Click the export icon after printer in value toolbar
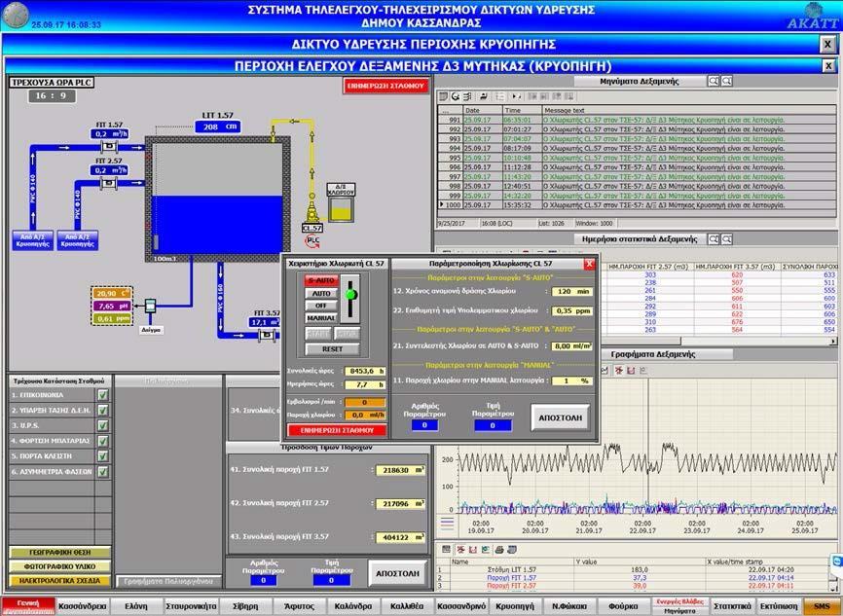 pos(512,550)
